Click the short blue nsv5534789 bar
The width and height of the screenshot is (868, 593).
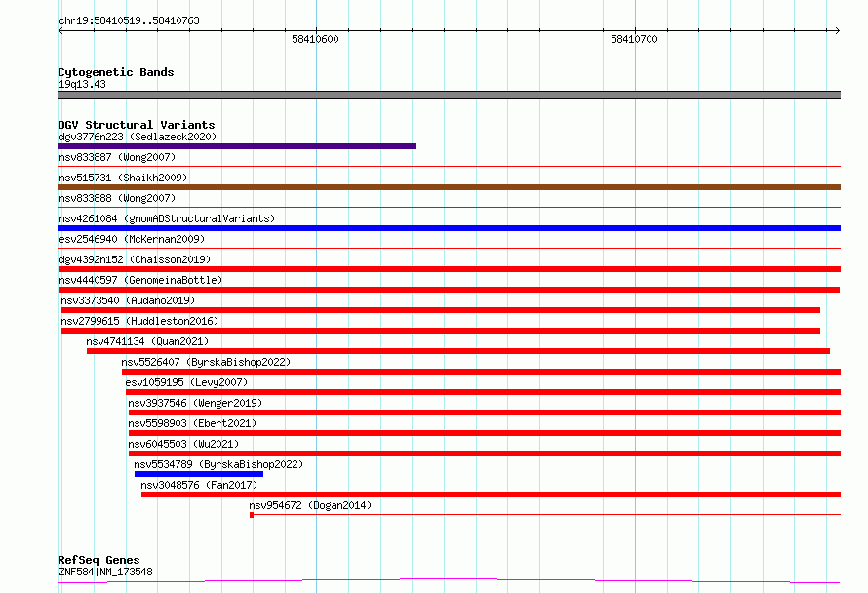pyautogui.click(x=199, y=474)
